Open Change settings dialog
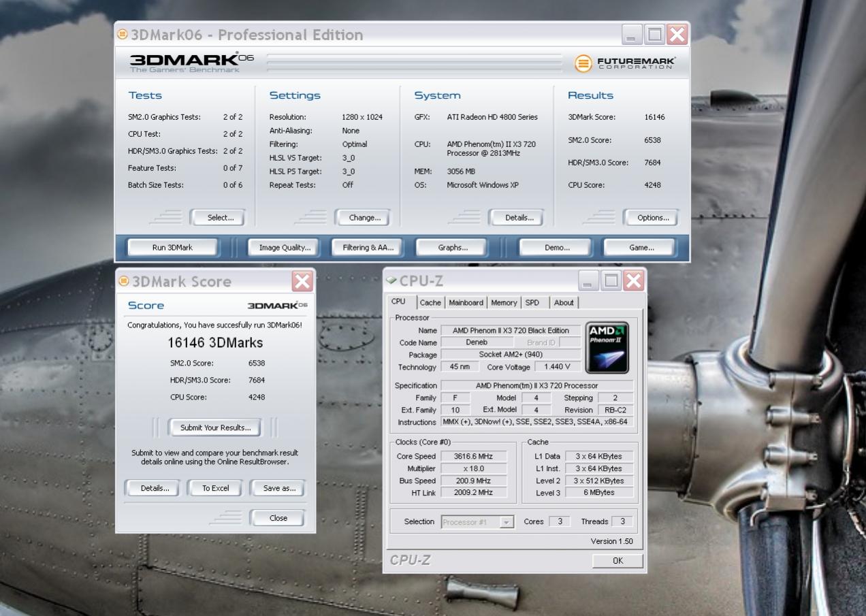Viewport: 866px width, 616px height. [364, 218]
